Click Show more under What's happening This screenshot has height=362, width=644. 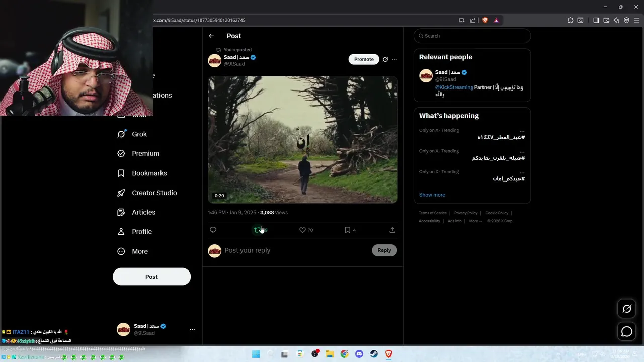coord(432,195)
